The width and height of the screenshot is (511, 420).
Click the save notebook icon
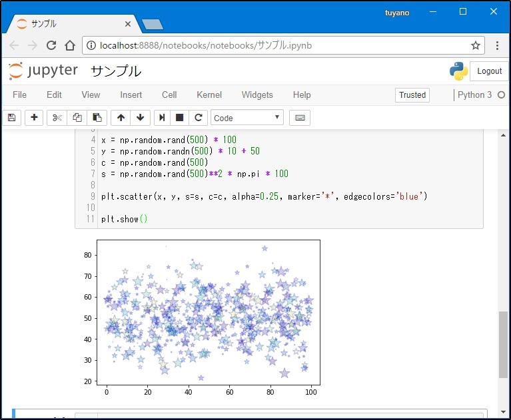[x=12, y=118]
